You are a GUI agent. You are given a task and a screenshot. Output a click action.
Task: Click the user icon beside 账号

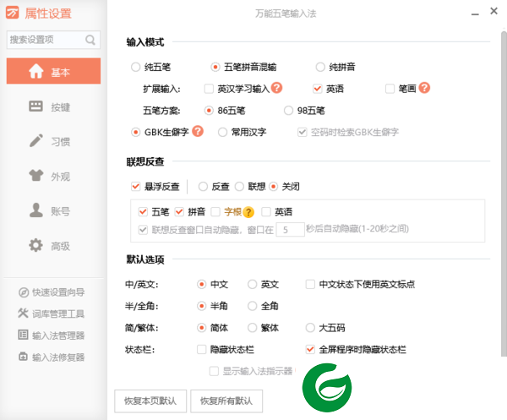pos(35,210)
